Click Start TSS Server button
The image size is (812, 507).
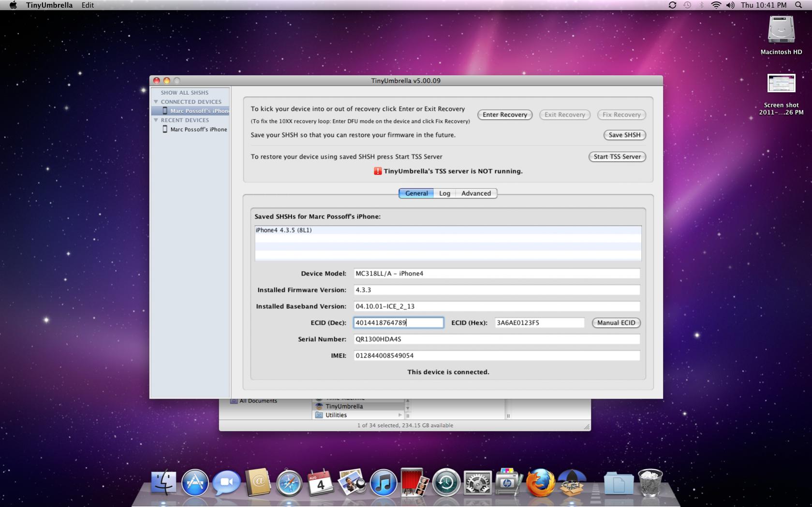pos(617,157)
